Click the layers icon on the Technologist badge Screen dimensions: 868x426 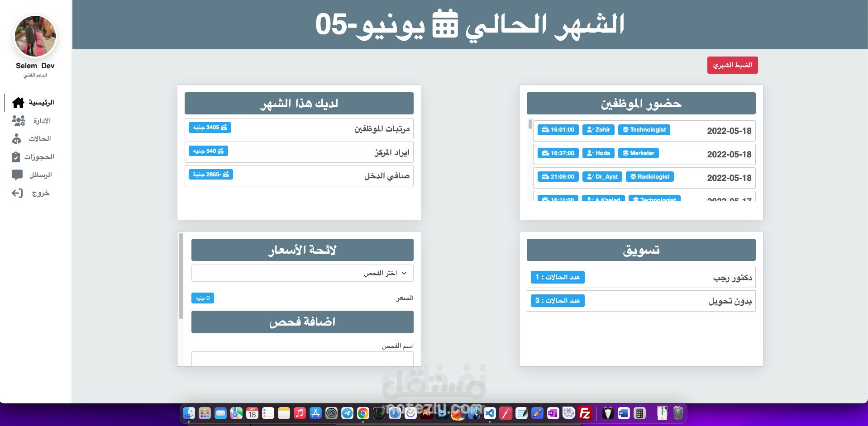pyautogui.click(x=625, y=130)
